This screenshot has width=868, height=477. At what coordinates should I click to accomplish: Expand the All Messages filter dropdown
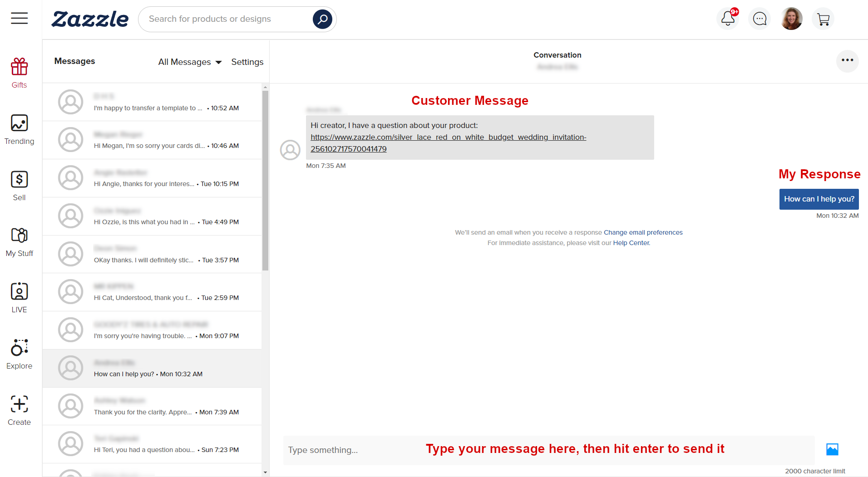[x=190, y=62]
